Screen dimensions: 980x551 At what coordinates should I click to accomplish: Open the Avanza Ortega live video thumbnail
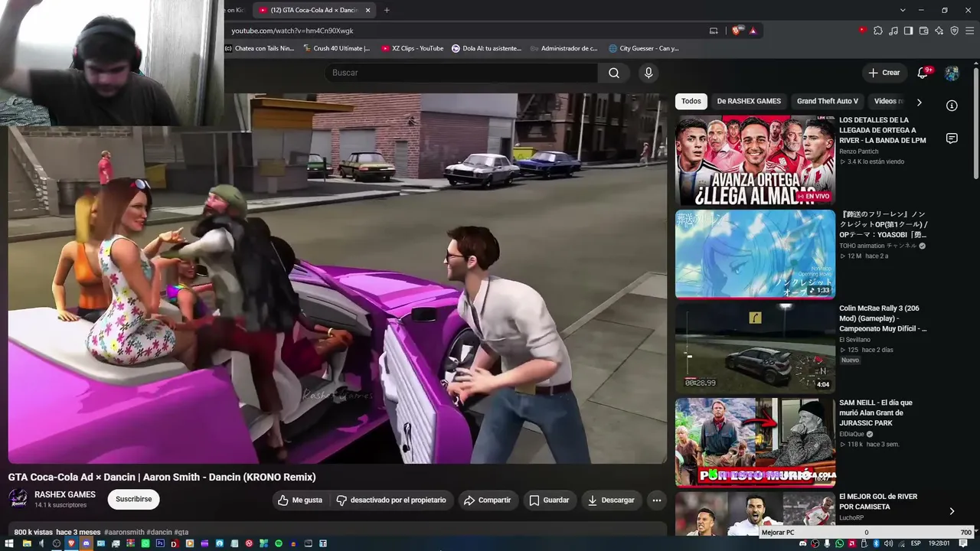755,161
